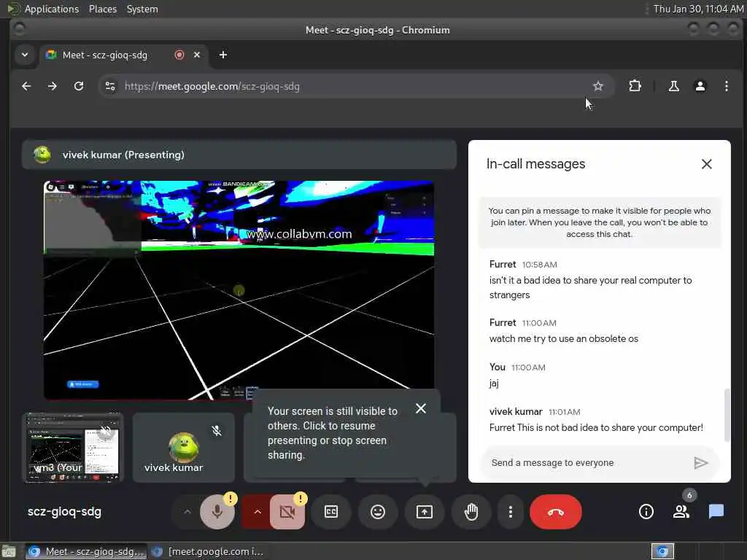Switch to [meet.google.com taskbar window
The width and height of the screenshot is (747, 560).
tap(207, 551)
